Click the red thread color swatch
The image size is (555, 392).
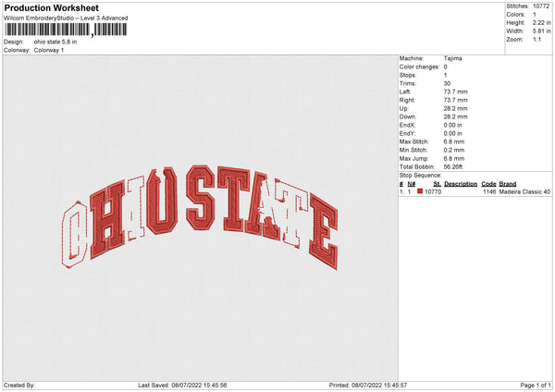pyautogui.click(x=420, y=191)
